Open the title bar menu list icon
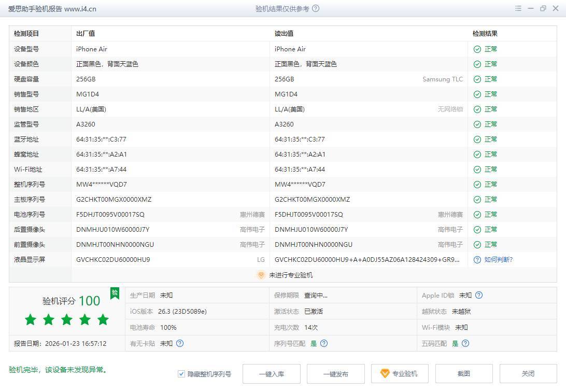The height and width of the screenshot is (392, 566). coord(518,9)
